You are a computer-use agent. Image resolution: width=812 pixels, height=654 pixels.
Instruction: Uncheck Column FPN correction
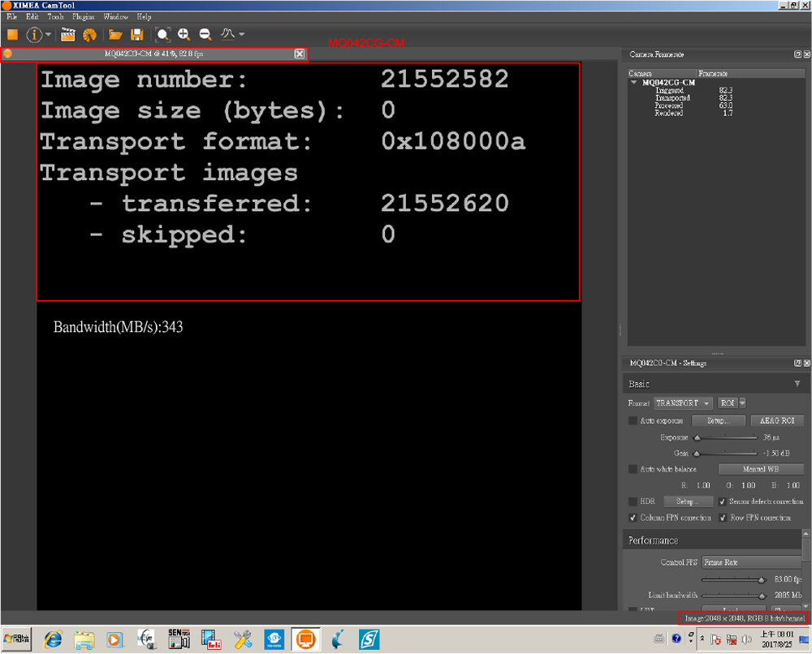point(633,518)
